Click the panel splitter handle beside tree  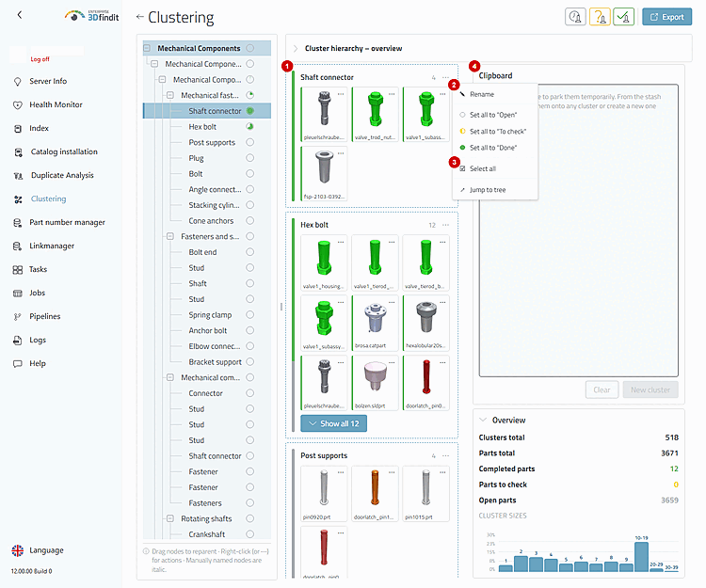(281, 307)
